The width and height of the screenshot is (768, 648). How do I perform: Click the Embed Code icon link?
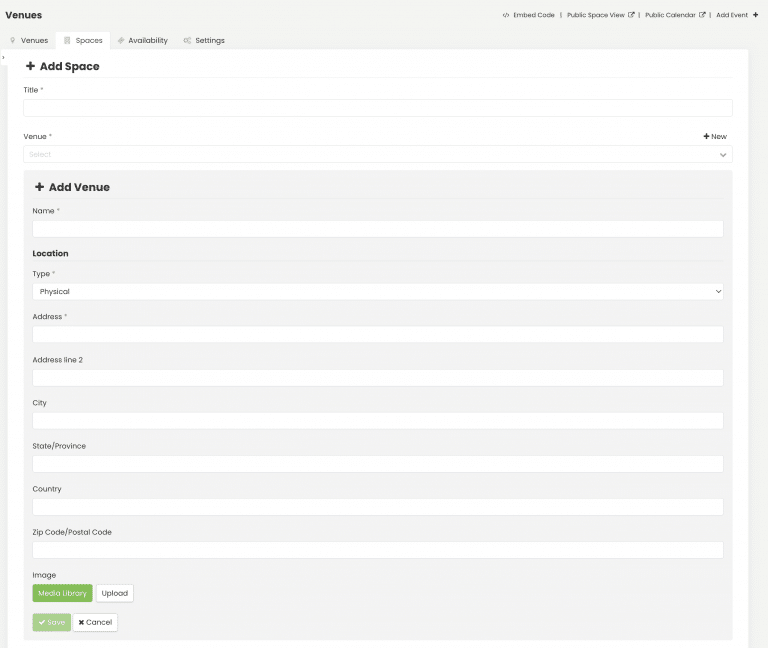(x=529, y=15)
